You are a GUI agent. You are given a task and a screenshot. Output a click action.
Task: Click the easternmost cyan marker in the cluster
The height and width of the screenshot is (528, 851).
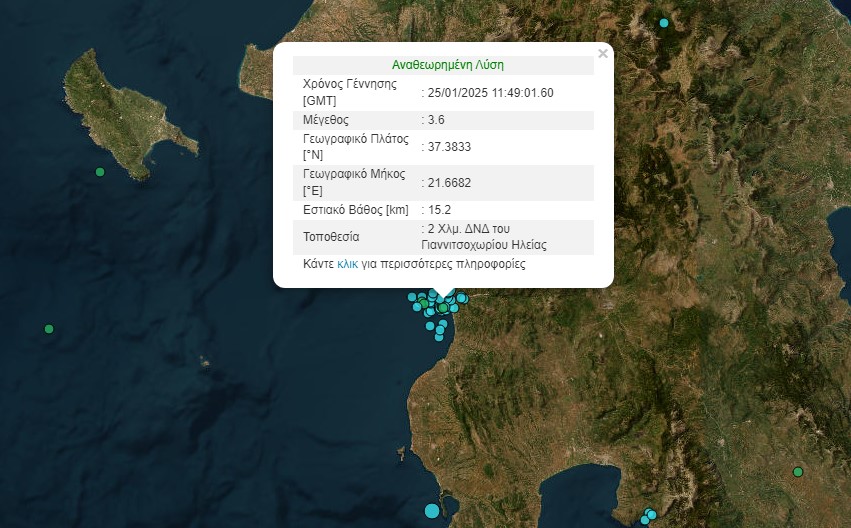coord(462,298)
